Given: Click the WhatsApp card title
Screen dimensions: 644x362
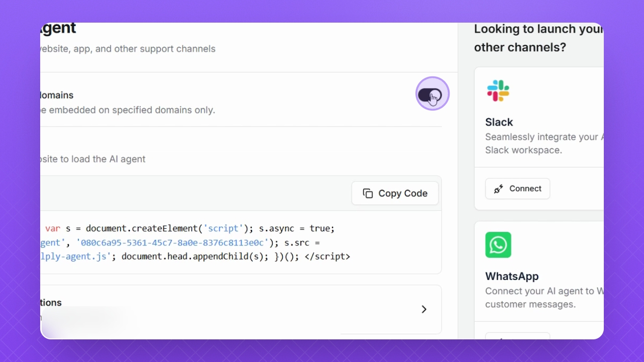Looking at the screenshot, I should tap(511, 276).
